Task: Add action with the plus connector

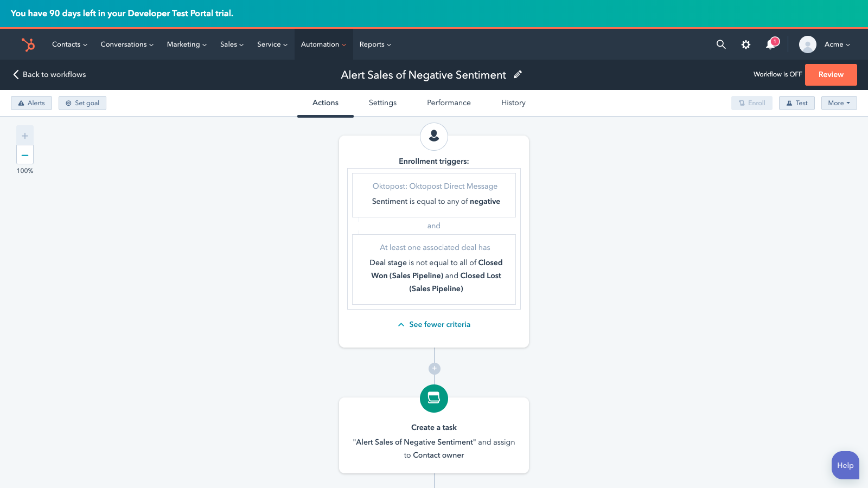Action: click(x=434, y=369)
